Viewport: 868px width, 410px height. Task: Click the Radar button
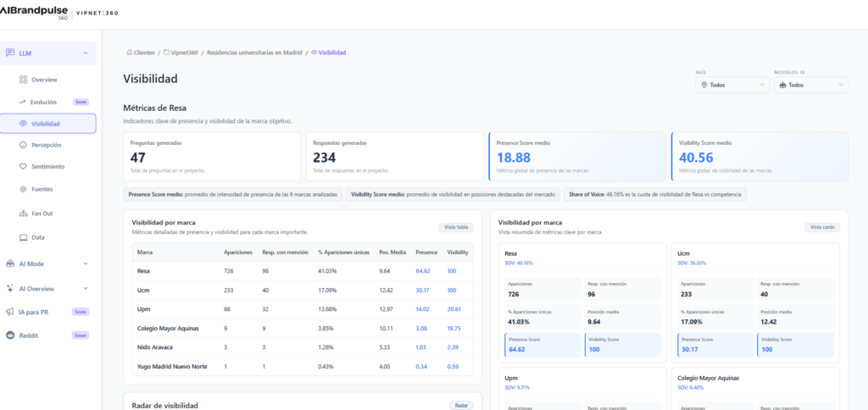coord(461,406)
